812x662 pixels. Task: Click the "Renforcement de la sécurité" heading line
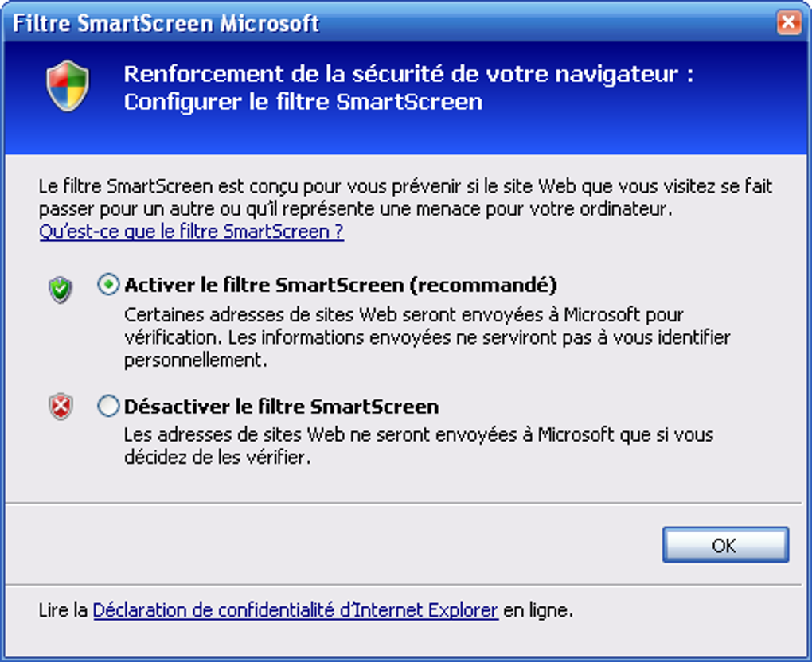coord(408,75)
